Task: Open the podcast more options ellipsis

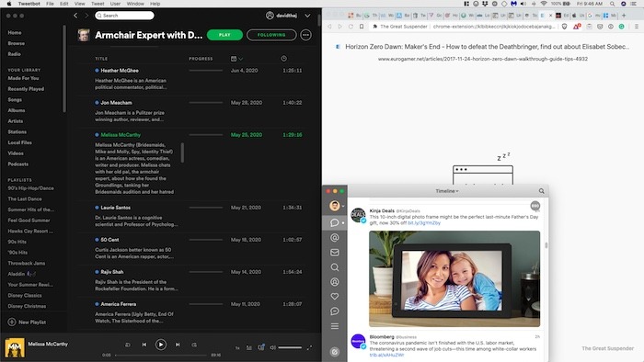Action: click(x=306, y=35)
